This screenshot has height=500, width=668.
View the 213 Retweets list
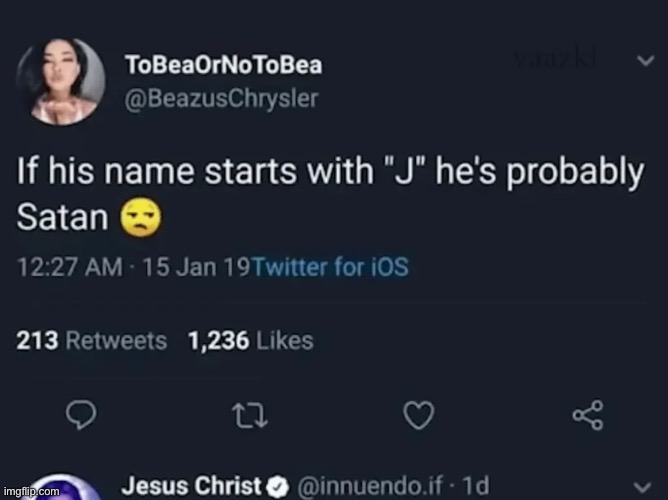(x=92, y=341)
